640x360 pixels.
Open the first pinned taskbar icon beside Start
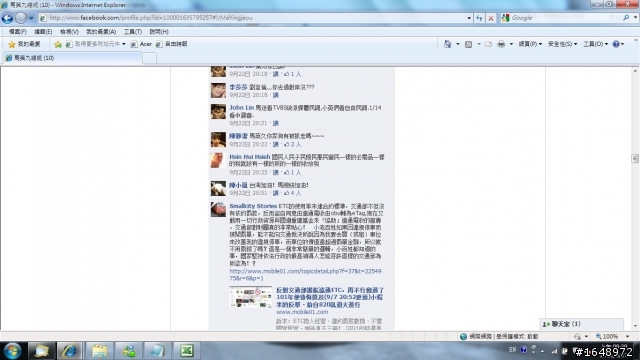[x=41, y=351]
